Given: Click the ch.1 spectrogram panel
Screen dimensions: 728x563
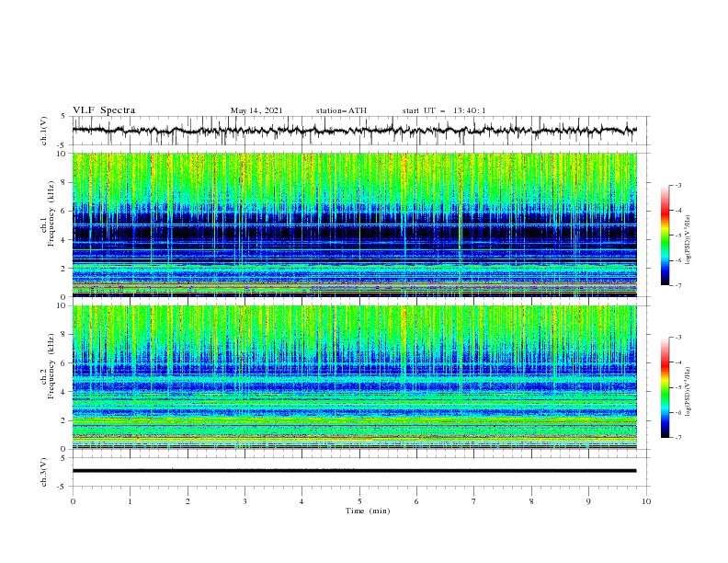Looking at the screenshot, I should [354, 224].
